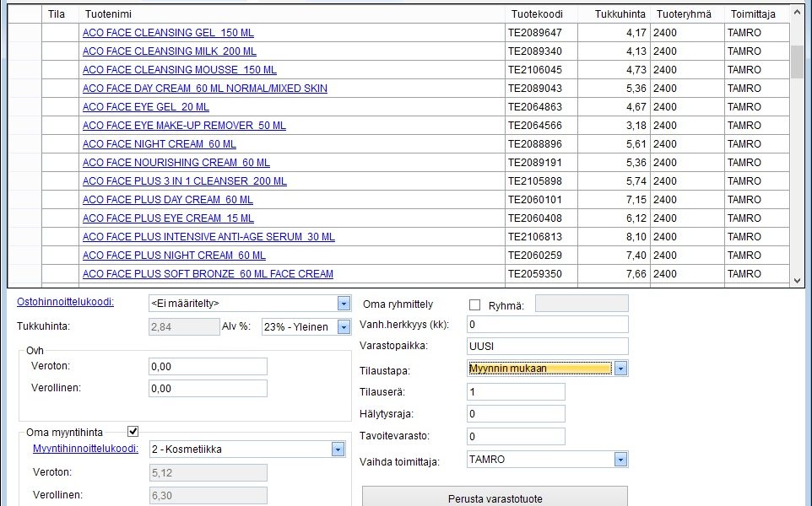Select price cell 3,18
The height and width of the screenshot is (506, 812).
(x=614, y=126)
